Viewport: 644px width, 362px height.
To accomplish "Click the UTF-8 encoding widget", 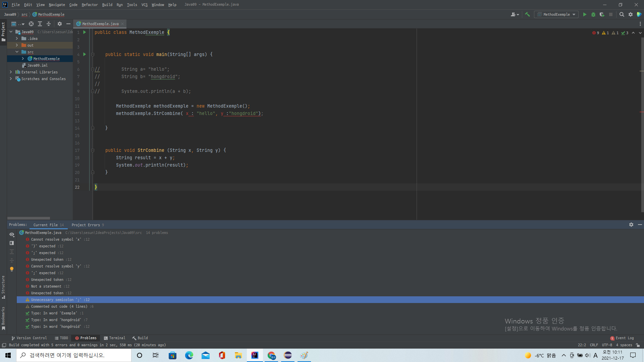I will tap(607, 345).
